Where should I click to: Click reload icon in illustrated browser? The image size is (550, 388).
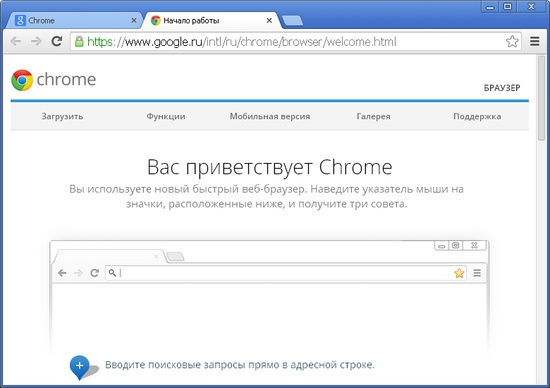click(94, 273)
